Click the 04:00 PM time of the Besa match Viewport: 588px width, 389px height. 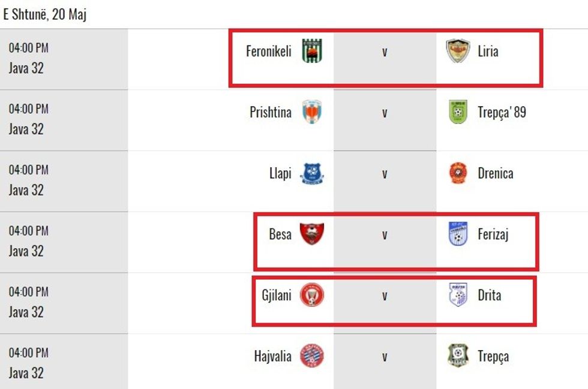click(28, 231)
